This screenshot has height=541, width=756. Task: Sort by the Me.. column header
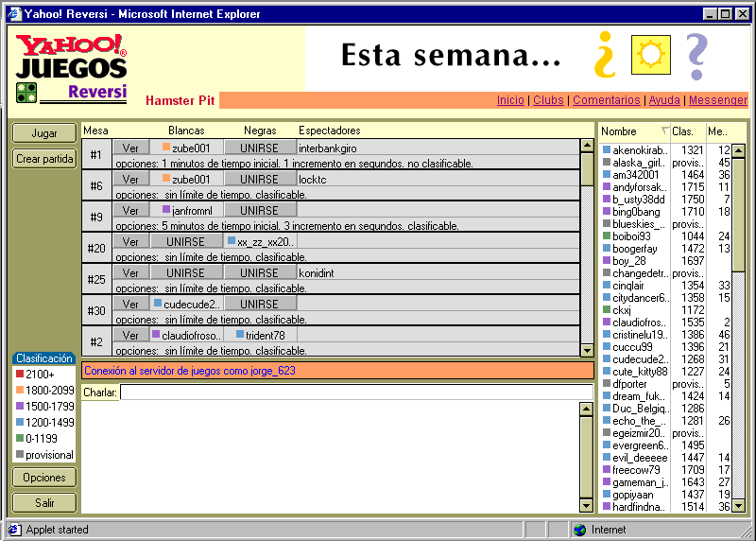click(726, 131)
